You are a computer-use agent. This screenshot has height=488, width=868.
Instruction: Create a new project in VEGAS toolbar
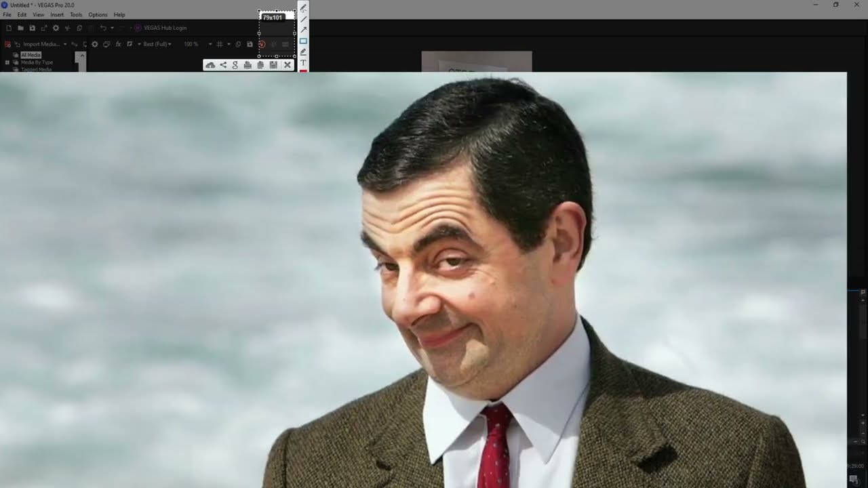pyautogui.click(x=9, y=28)
